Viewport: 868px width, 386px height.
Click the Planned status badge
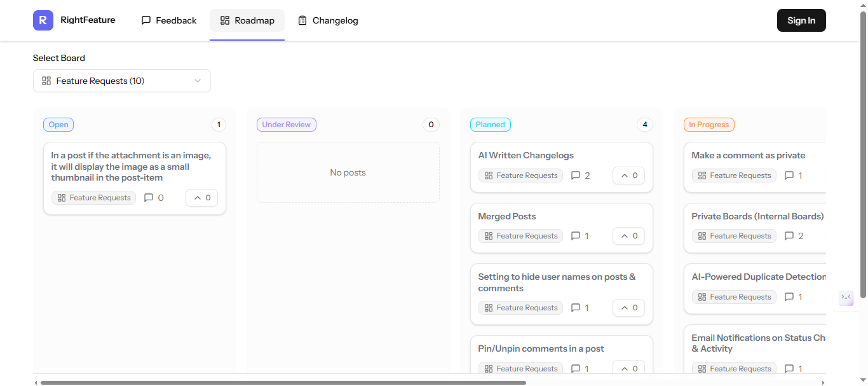490,125
